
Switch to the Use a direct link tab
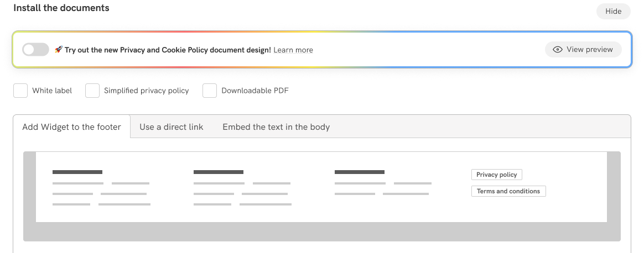[x=172, y=127]
